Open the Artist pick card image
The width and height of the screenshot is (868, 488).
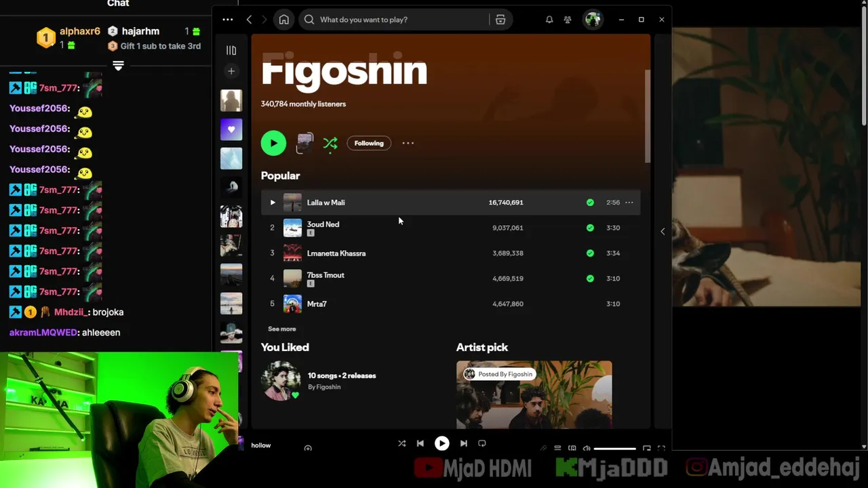point(534,394)
